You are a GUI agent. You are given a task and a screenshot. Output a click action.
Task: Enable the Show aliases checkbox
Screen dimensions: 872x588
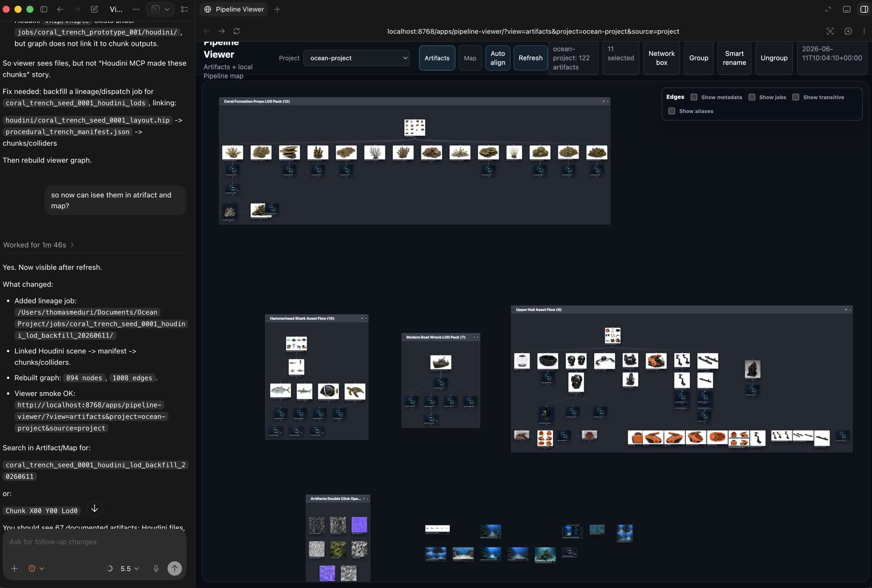coord(671,111)
